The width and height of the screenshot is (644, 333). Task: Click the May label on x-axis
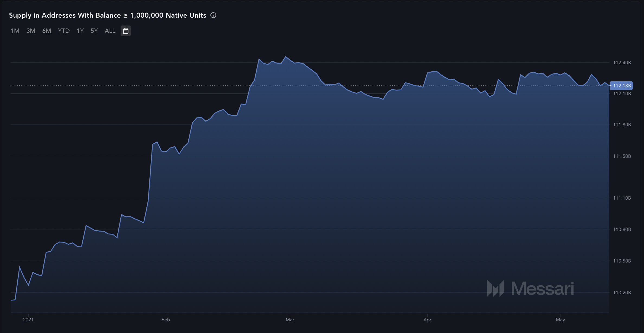(x=560, y=320)
